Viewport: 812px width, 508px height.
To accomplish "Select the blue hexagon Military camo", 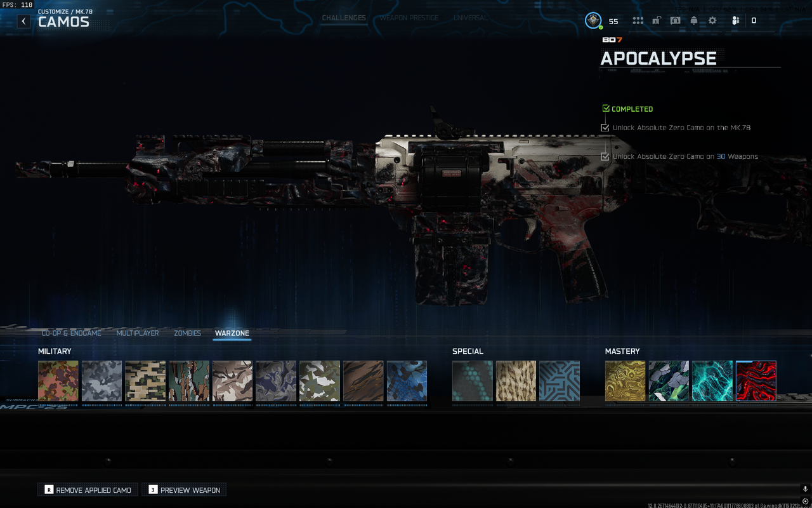I will pos(407,381).
